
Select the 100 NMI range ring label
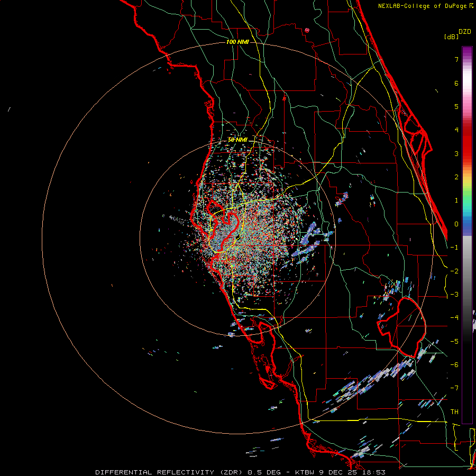point(237,42)
